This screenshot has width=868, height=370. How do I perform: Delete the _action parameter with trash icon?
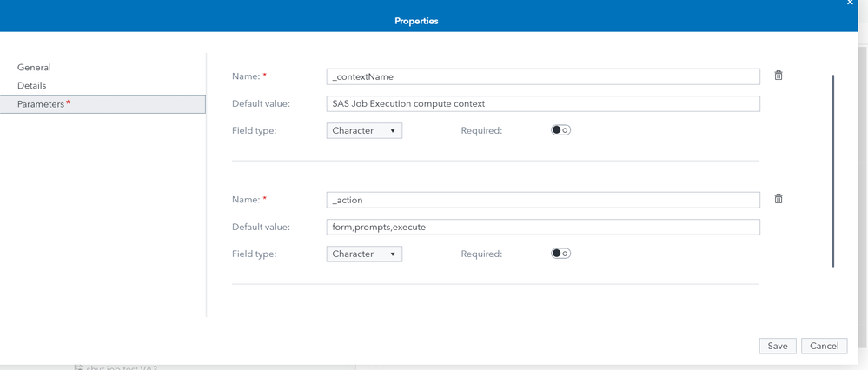click(779, 199)
